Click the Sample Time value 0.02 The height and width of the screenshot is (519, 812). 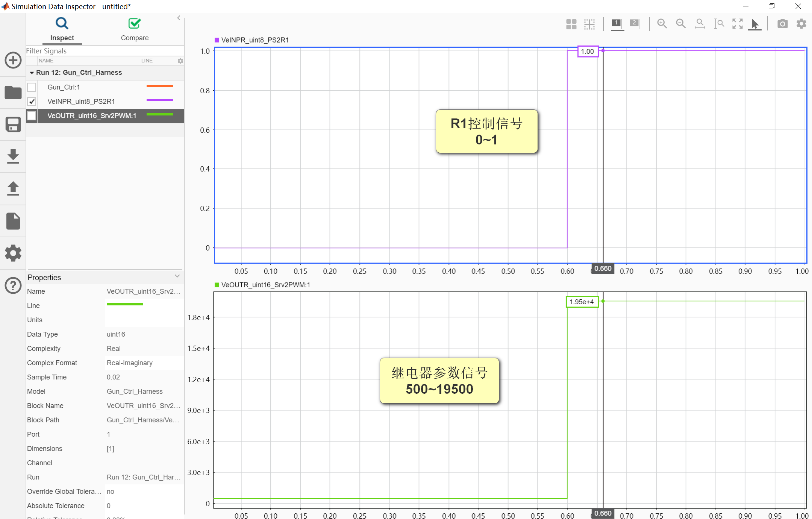click(114, 377)
